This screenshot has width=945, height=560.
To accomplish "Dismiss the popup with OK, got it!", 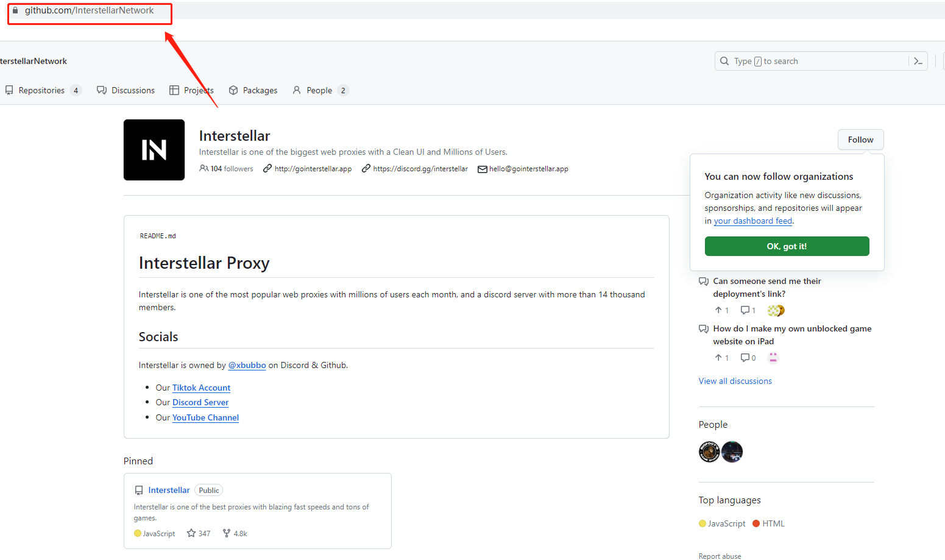I will click(787, 246).
